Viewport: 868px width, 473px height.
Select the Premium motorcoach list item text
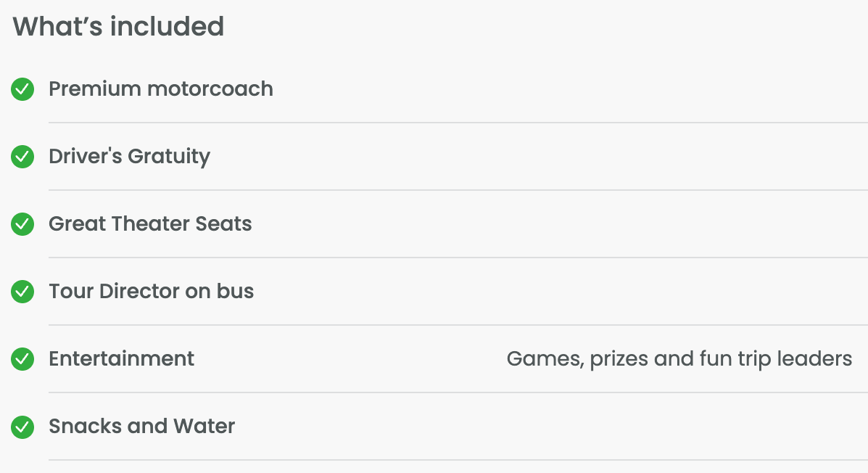pyautogui.click(x=160, y=89)
